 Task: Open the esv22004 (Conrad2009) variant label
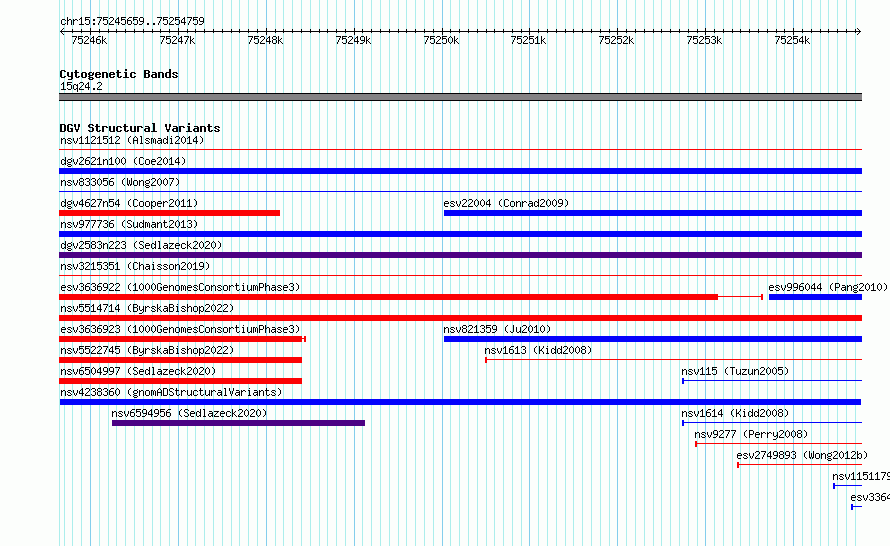(x=506, y=203)
